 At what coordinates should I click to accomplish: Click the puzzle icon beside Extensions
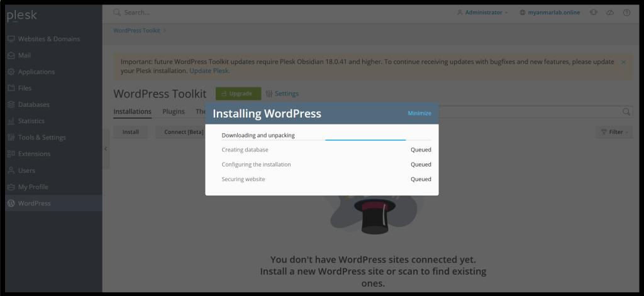click(11, 154)
